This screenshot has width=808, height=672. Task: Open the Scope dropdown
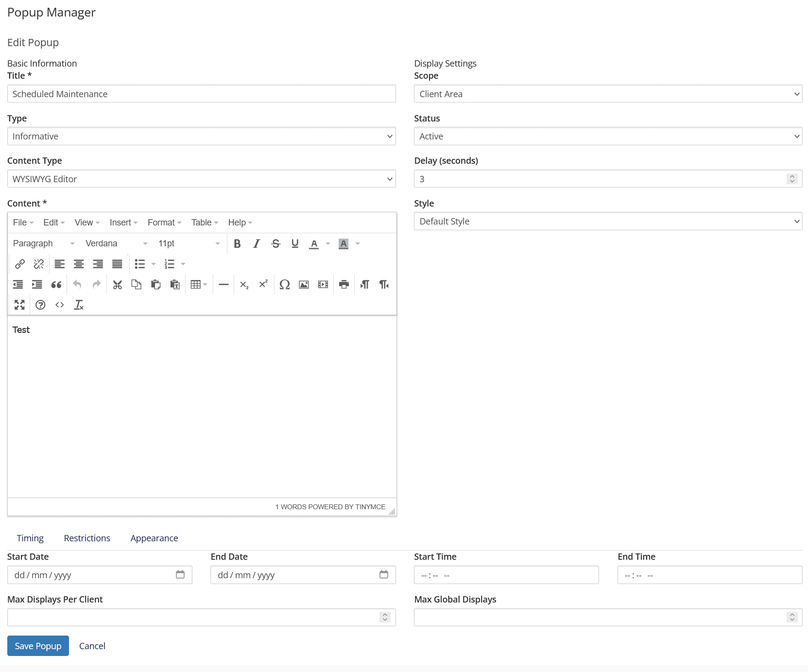click(x=607, y=94)
